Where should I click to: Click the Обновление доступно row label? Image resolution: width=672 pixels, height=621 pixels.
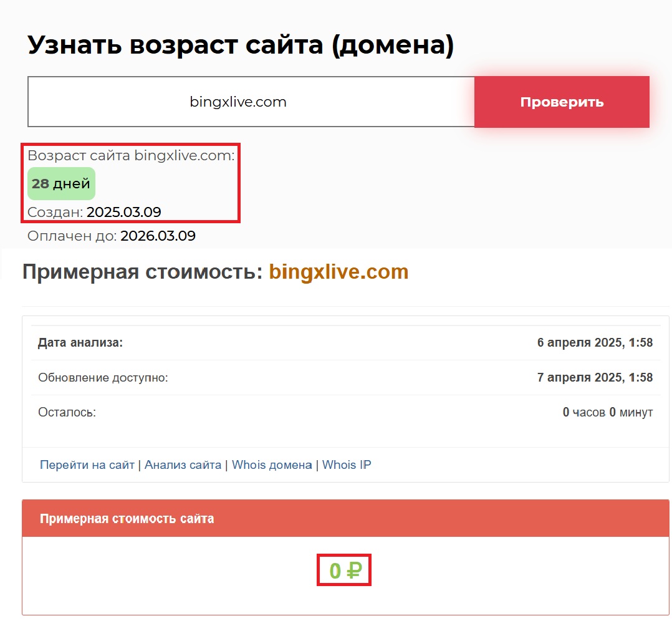click(103, 378)
